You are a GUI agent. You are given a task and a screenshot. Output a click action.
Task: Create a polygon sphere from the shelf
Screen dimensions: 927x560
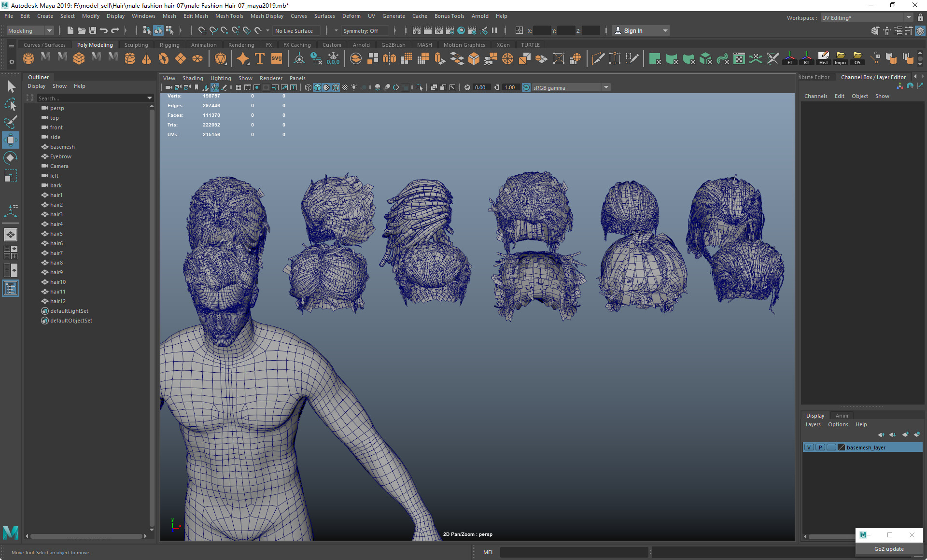(28, 59)
